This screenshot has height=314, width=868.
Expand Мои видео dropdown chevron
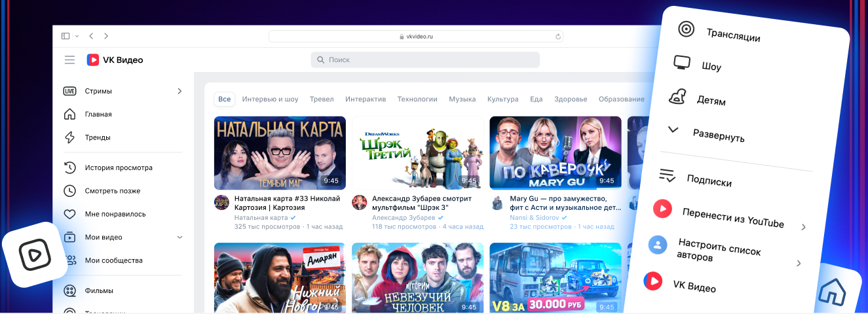tap(179, 237)
